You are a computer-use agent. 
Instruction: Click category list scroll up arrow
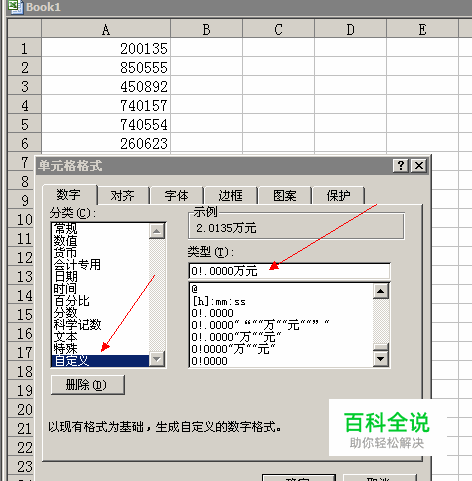click(157, 231)
